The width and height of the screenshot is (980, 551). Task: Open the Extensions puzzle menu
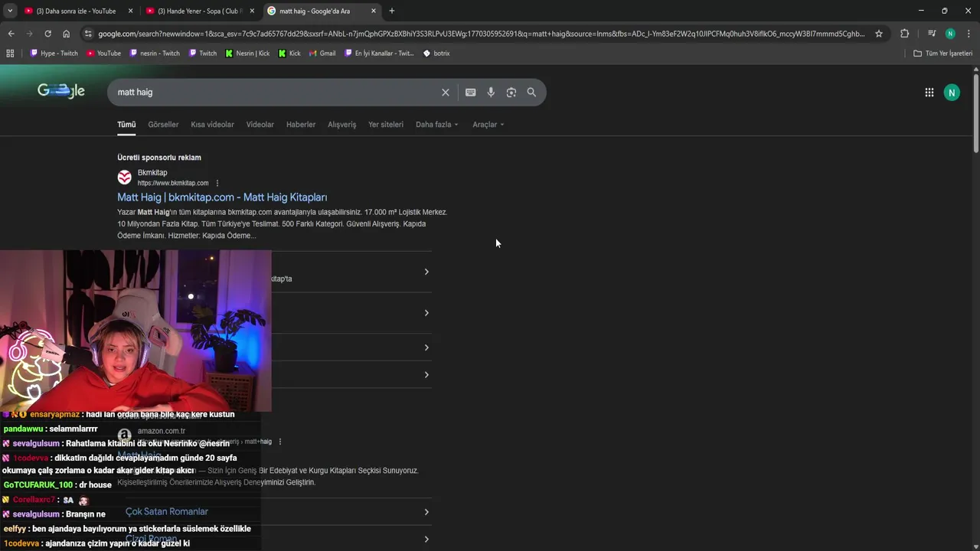pos(904,34)
